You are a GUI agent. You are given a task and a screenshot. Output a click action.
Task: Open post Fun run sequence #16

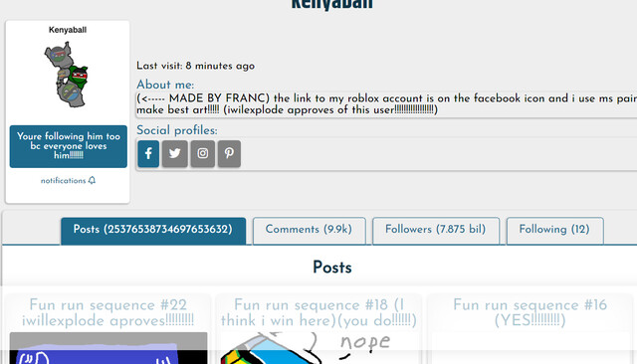coord(530,312)
